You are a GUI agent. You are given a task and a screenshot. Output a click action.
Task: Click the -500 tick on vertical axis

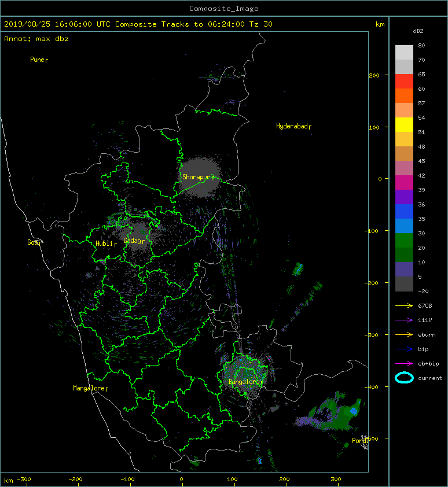[372, 438]
